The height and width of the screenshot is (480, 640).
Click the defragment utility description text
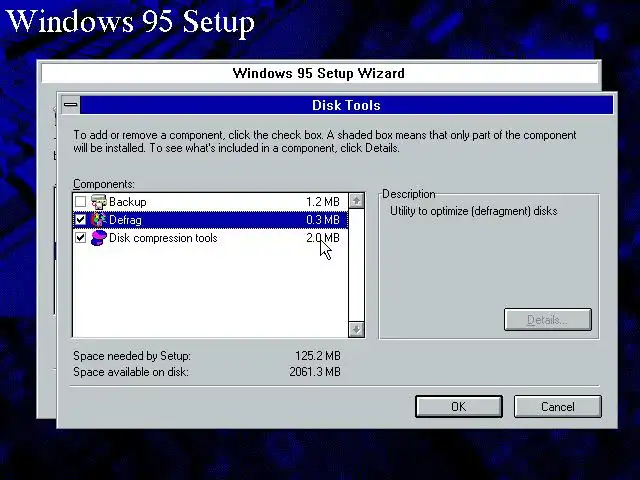point(473,211)
